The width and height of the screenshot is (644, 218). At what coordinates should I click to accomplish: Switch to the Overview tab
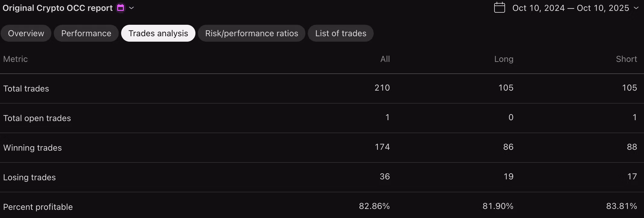[26, 33]
